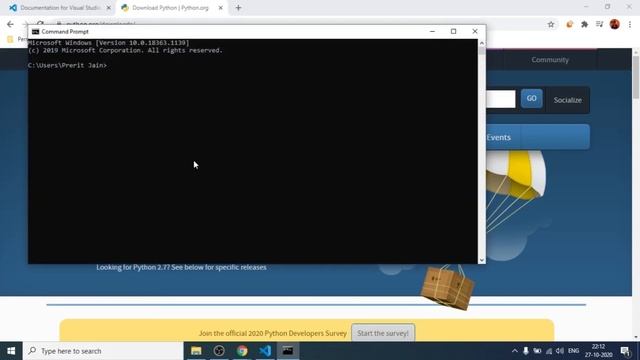640x360 pixels.
Task: Go back in Chrome browser
Action: 10,24
